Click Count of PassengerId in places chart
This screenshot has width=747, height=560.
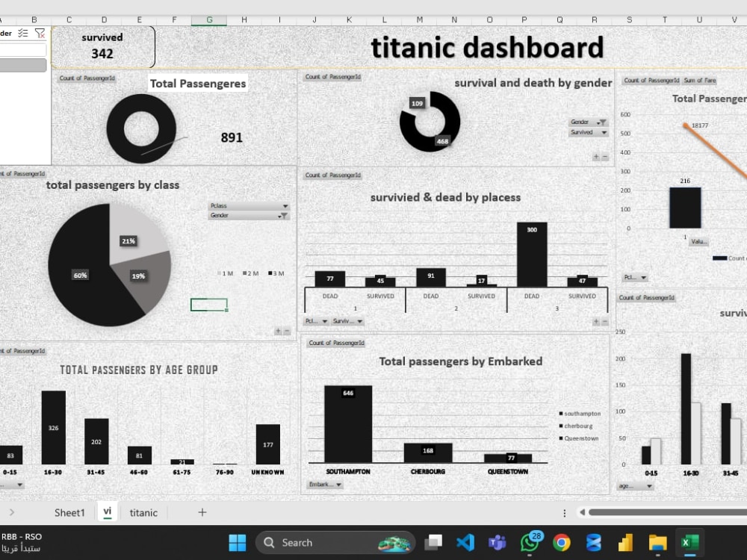click(333, 175)
